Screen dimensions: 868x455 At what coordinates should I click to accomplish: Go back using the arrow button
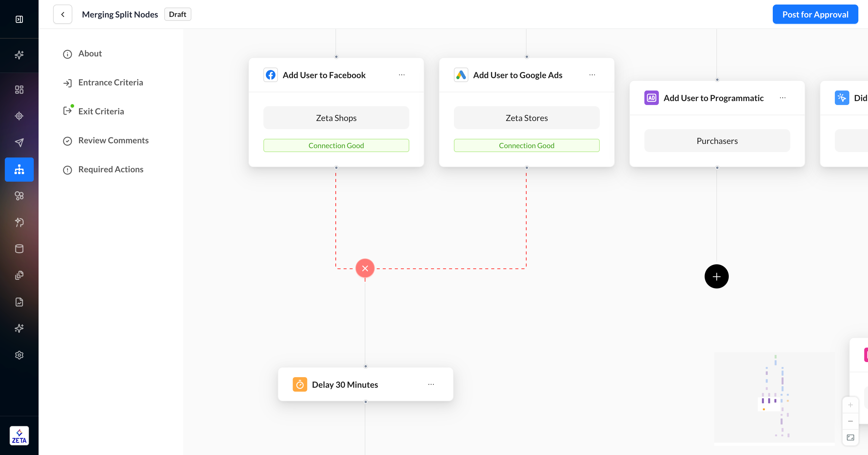tap(63, 14)
